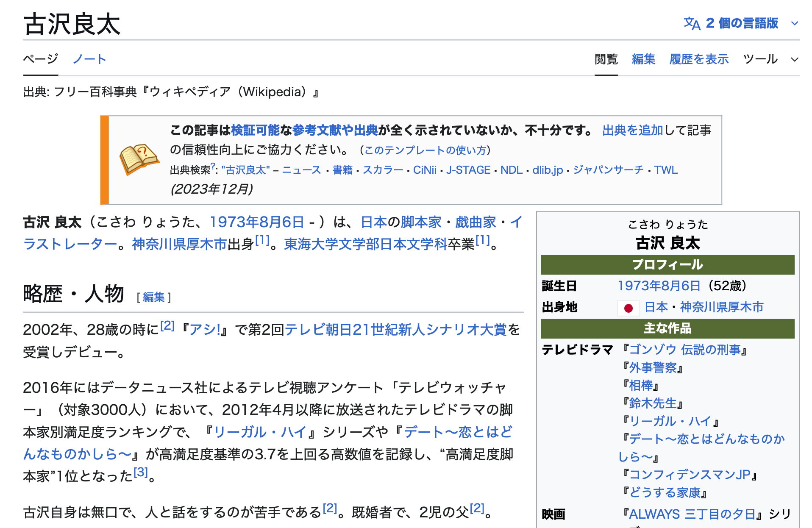This screenshot has width=812, height=528.
Task: Click the 古沢良太 page title heading
Action: point(72,24)
